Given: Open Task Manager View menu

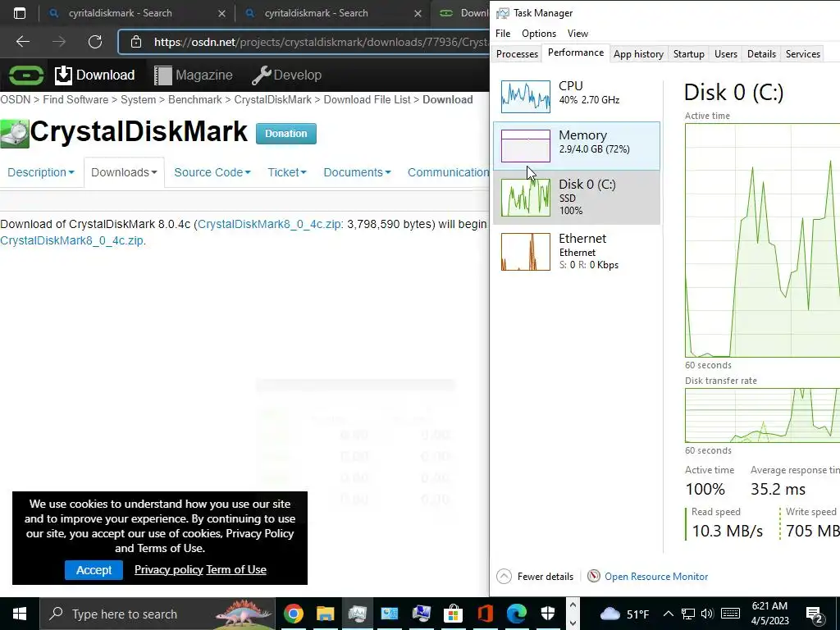Looking at the screenshot, I should (577, 33).
